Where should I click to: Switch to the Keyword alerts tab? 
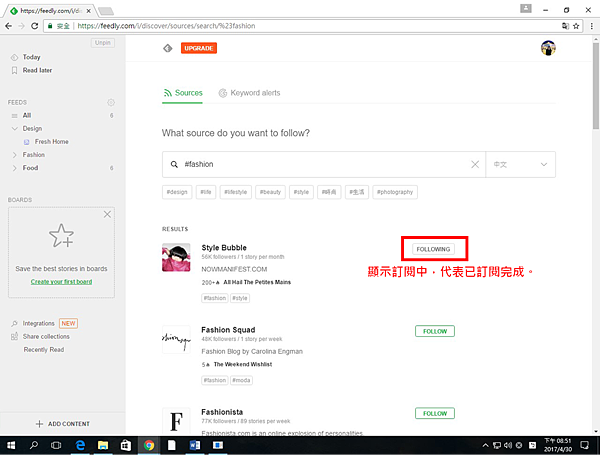coord(249,93)
